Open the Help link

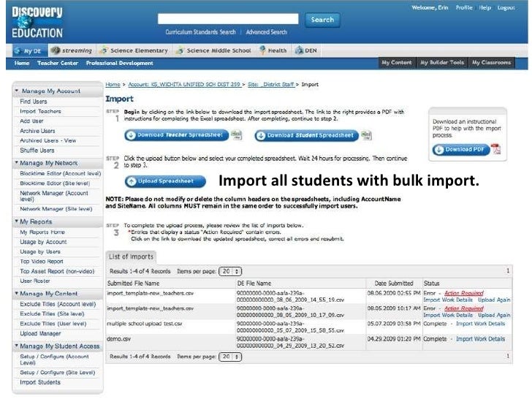(x=484, y=7)
